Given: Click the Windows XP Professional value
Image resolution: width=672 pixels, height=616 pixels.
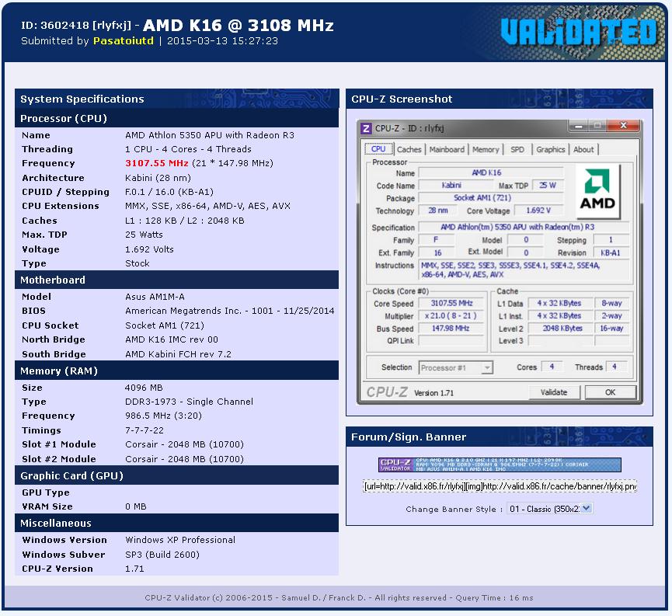Looking at the screenshot, I should point(180,540).
